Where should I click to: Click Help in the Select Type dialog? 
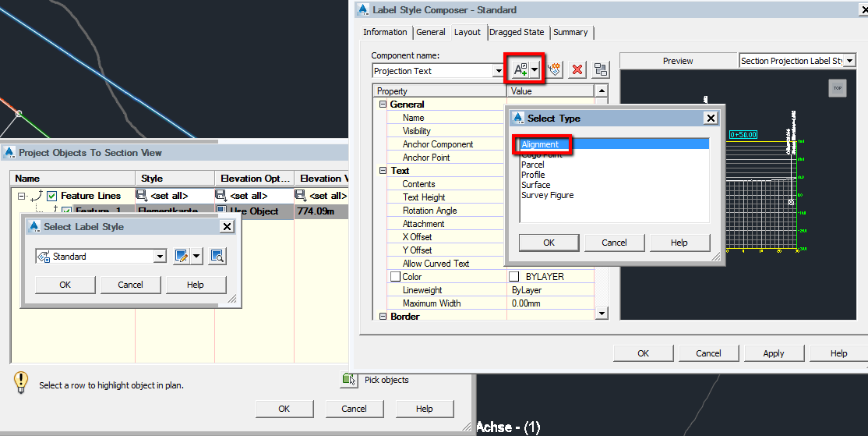[679, 243]
